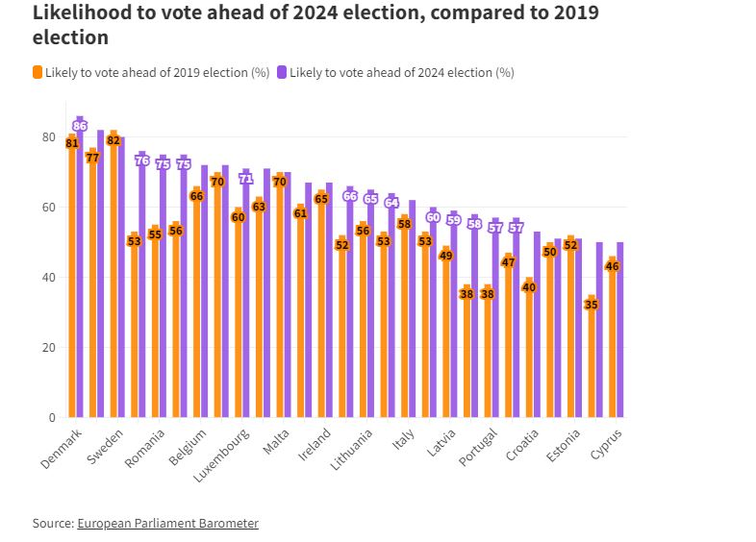756x542 pixels.
Task: Select the orange 35 data label
Action: [x=592, y=305]
